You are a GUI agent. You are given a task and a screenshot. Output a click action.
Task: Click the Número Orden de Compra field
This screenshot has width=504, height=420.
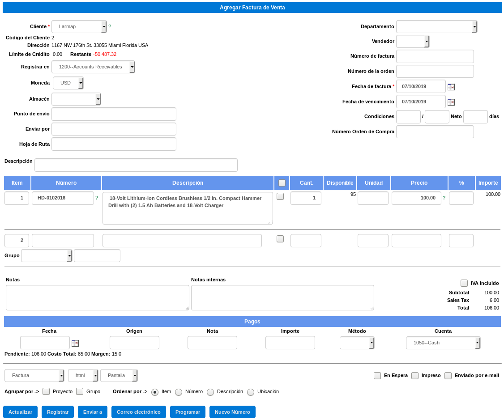click(x=435, y=132)
